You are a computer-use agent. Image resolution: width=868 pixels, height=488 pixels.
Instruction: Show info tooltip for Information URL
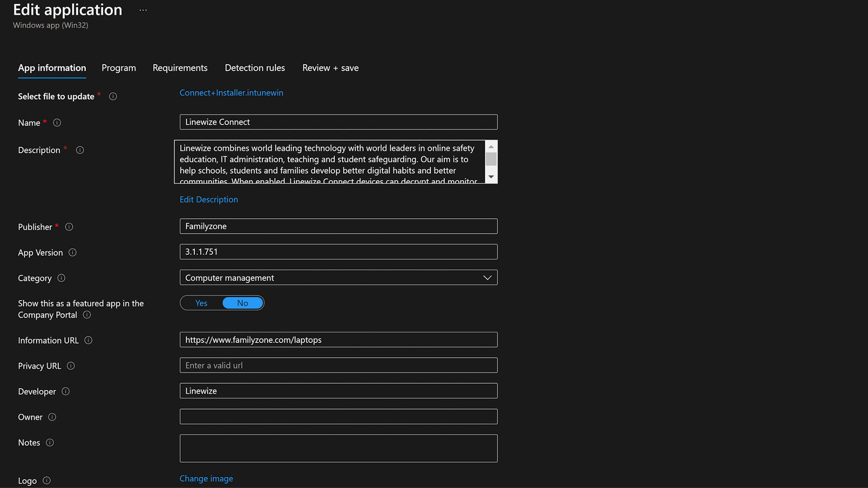point(89,340)
